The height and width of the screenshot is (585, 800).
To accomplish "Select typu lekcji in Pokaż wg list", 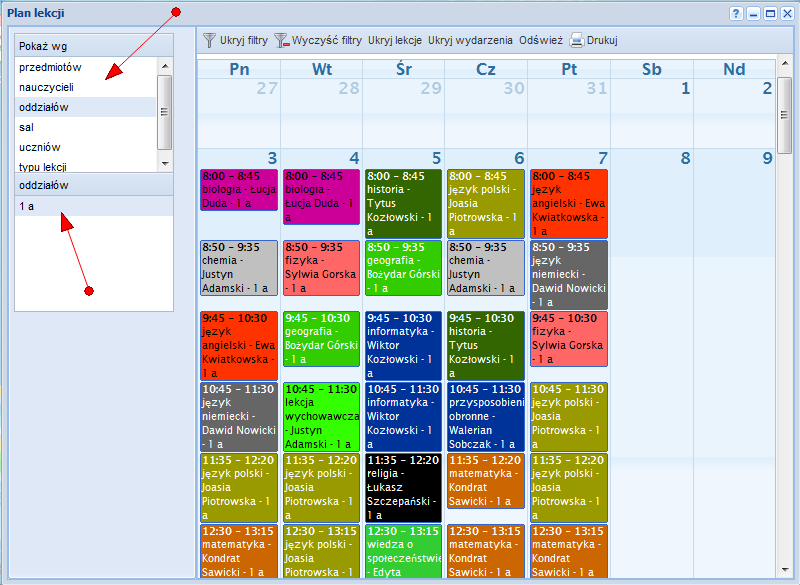I will pyautogui.click(x=85, y=165).
